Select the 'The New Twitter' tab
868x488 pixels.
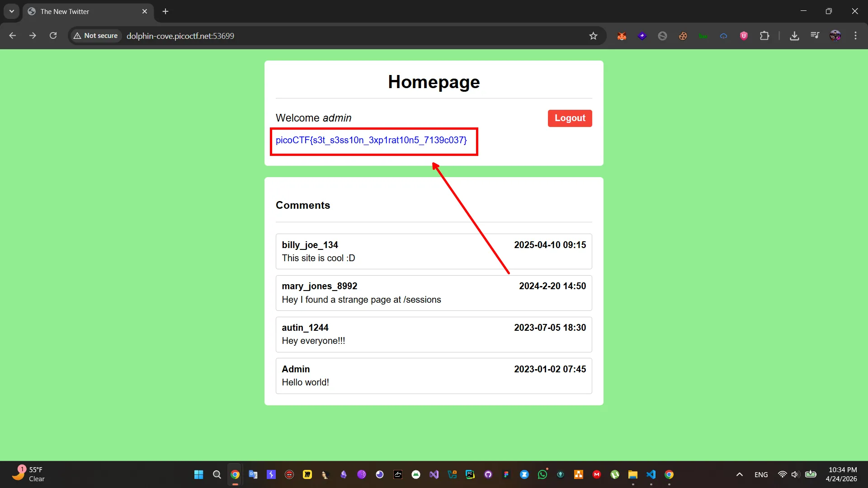(x=88, y=11)
